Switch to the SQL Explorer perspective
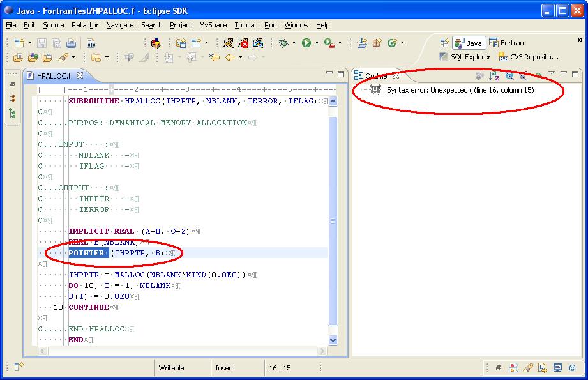The height and width of the screenshot is (380, 588). (x=465, y=57)
